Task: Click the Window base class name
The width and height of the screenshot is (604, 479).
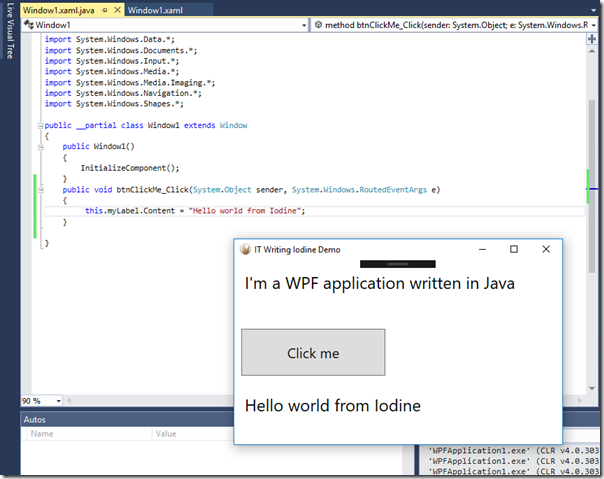Action: point(233,126)
